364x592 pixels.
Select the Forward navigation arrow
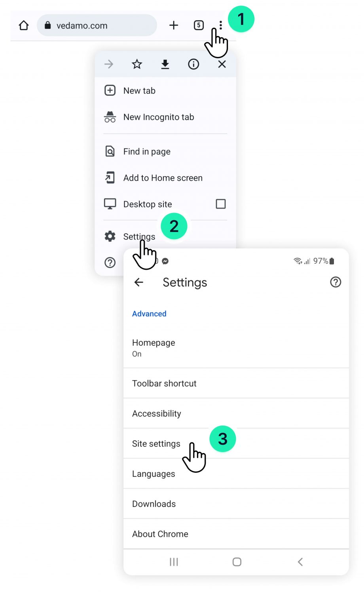108,64
